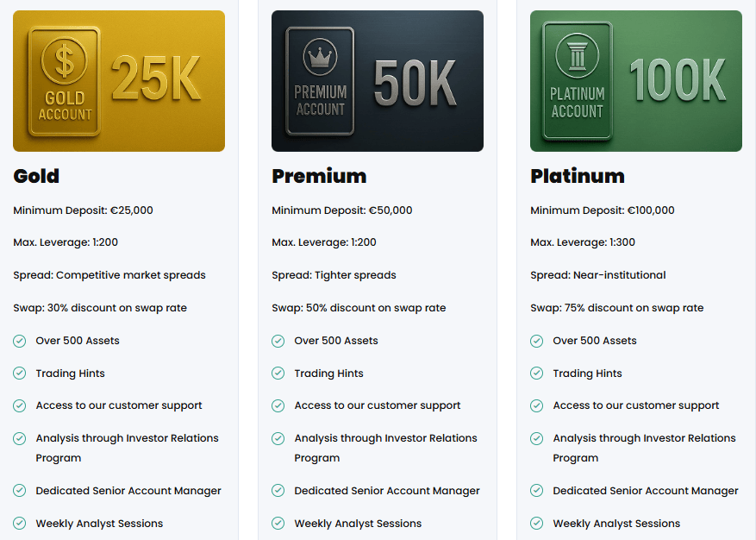The image size is (756, 540).
Task: Click Platinum's Max. Leverage 1:300 text
Action: (583, 242)
